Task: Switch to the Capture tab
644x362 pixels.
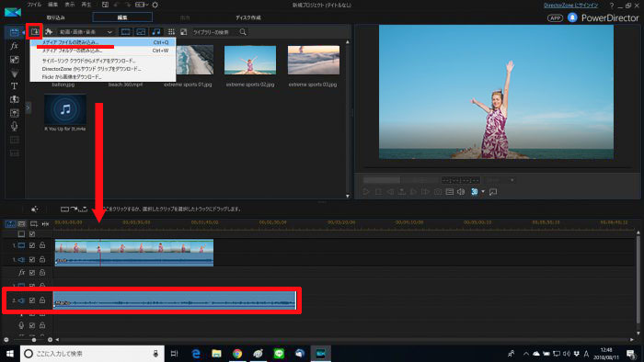Action: pos(55,17)
